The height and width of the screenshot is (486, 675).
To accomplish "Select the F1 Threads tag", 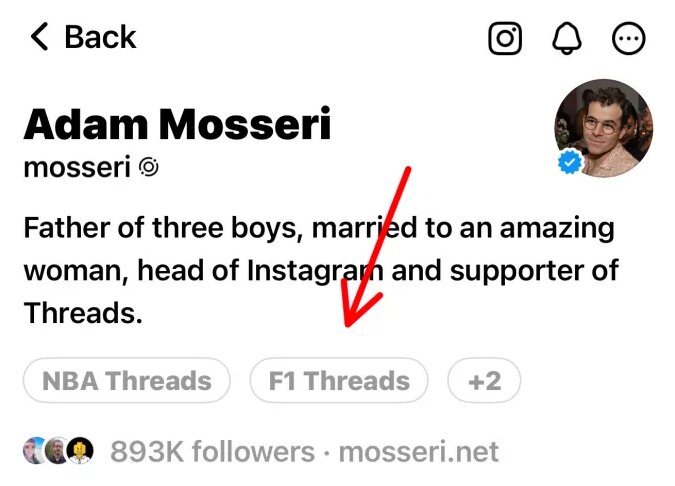I will pyautogui.click(x=339, y=381).
